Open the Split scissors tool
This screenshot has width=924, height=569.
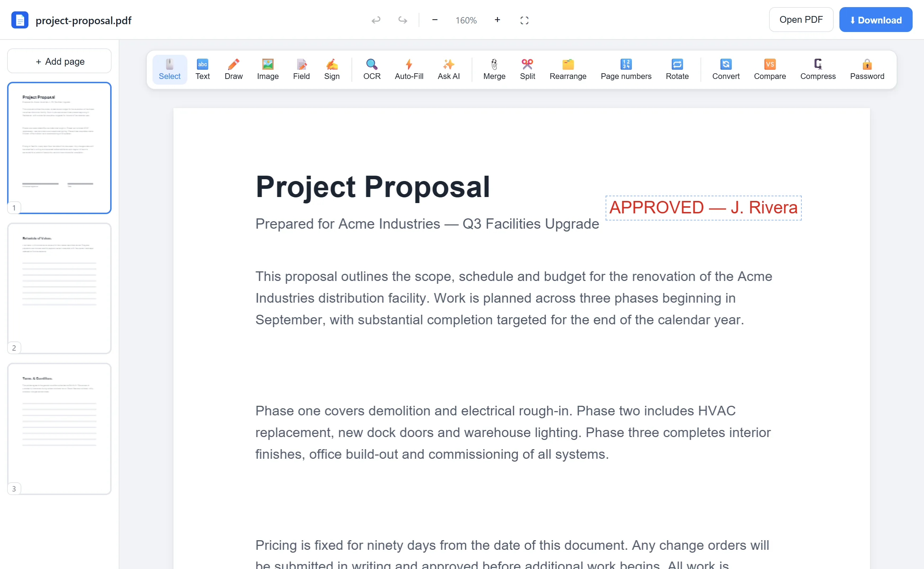[527, 70]
